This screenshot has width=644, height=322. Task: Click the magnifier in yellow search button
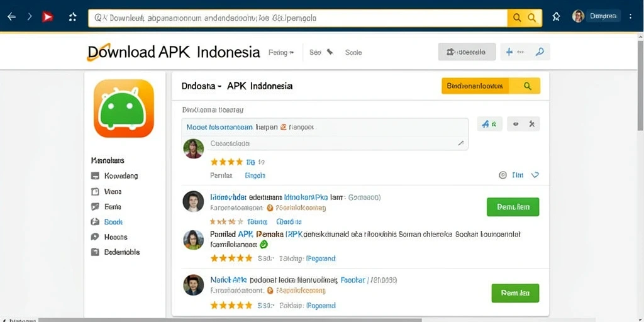click(528, 86)
